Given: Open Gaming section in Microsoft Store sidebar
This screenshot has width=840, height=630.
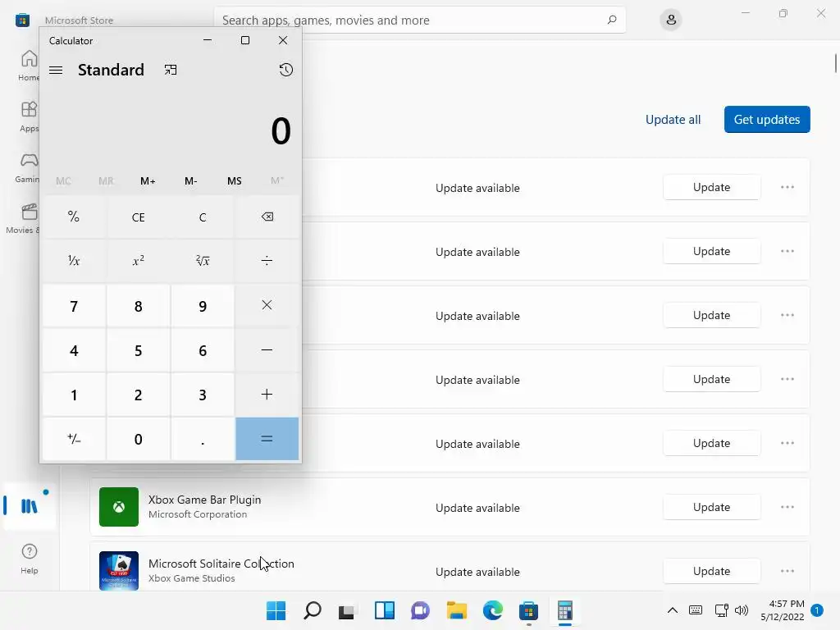Looking at the screenshot, I should (x=29, y=167).
